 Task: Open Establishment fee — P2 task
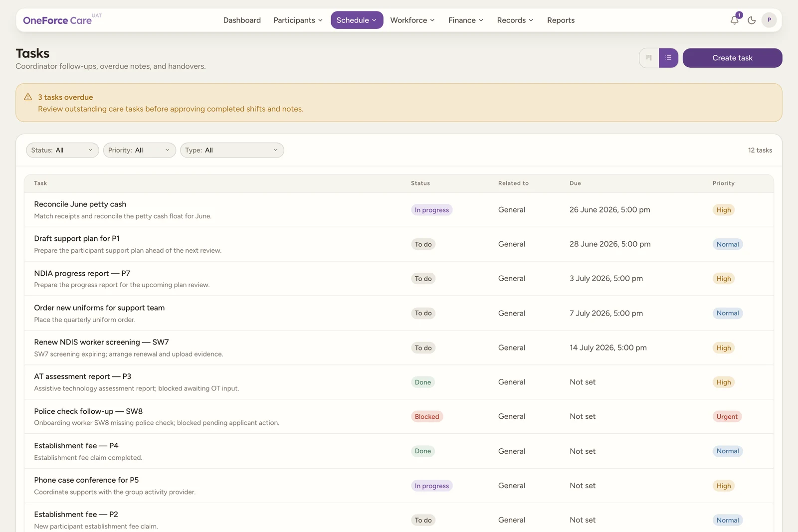click(76, 515)
